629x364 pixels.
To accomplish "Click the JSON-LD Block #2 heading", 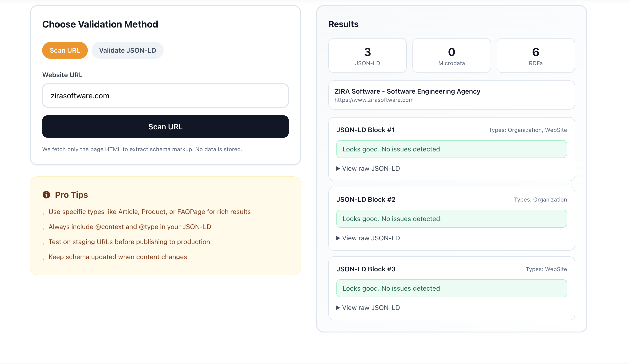I will [x=366, y=199].
